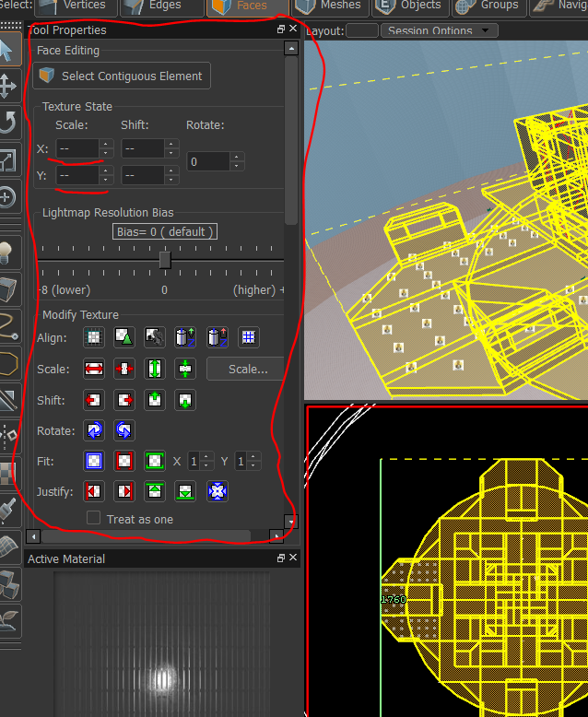Activate the Translate move tool
588x717 pixels.
pyautogui.click(x=8, y=87)
